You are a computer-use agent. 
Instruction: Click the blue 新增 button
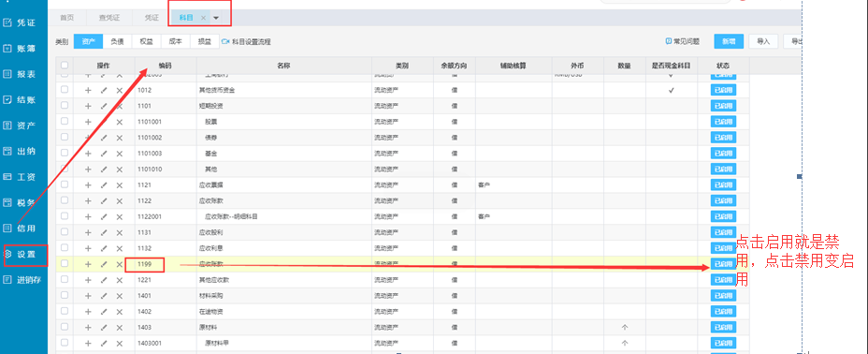pos(729,41)
